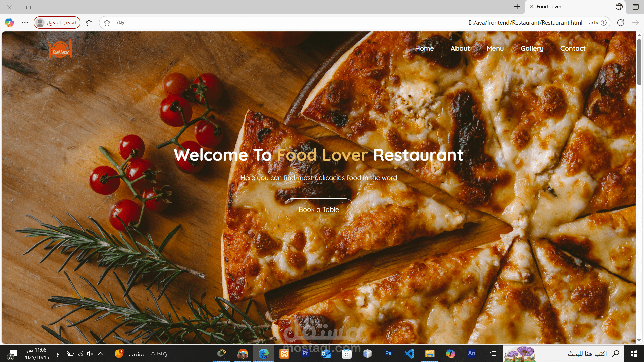The width and height of the screenshot is (644, 362).
Task: View site information icon in address bar
Action: (x=604, y=23)
